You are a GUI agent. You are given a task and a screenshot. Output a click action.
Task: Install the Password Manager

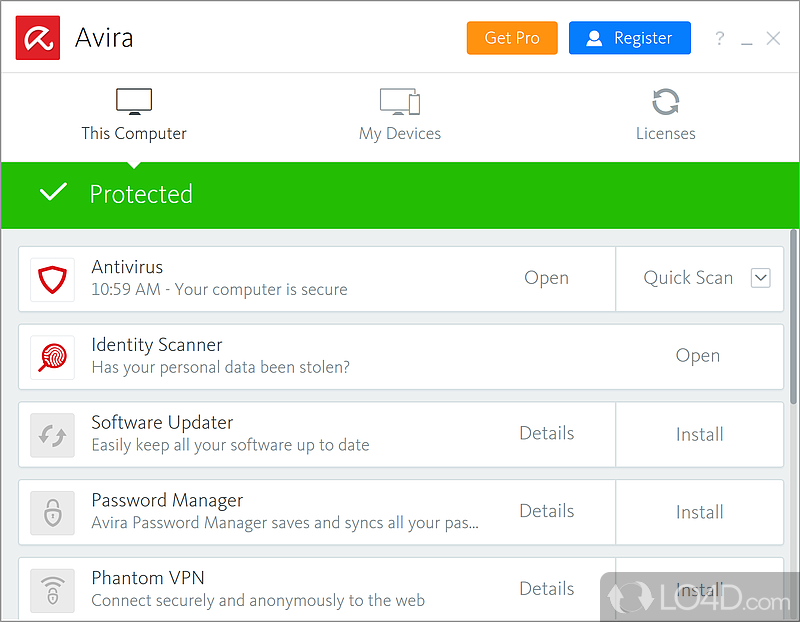(x=699, y=512)
